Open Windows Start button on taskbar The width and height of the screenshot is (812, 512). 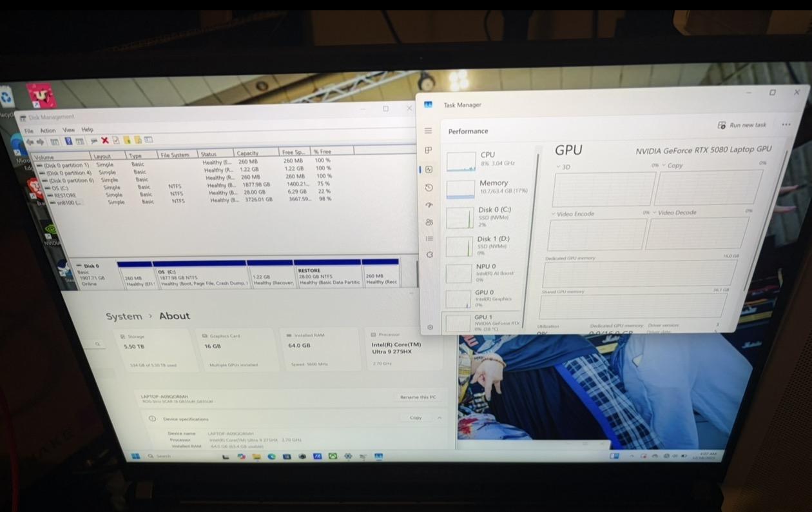click(136, 457)
